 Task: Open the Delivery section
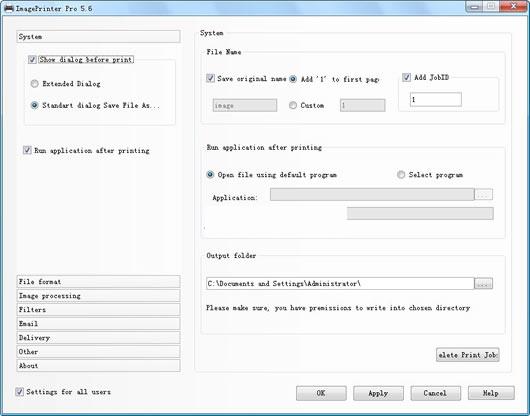click(98, 338)
